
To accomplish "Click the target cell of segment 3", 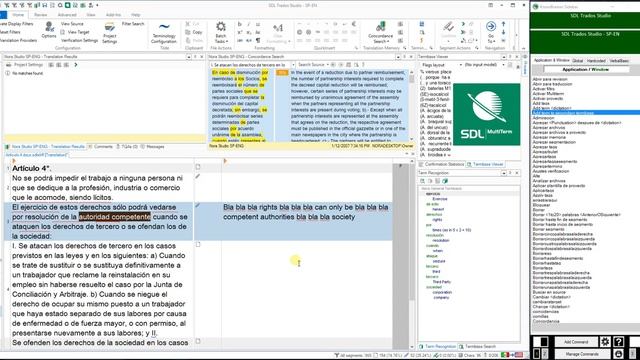I will 307,221.
